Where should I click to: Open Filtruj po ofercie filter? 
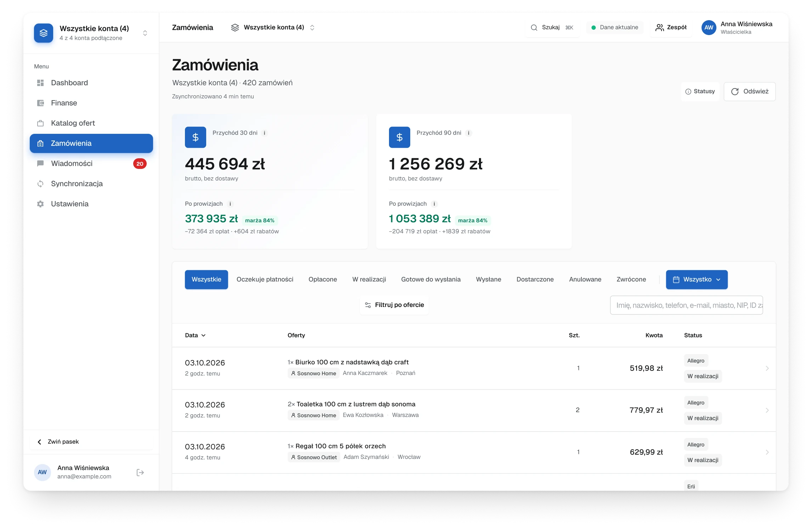tap(394, 305)
